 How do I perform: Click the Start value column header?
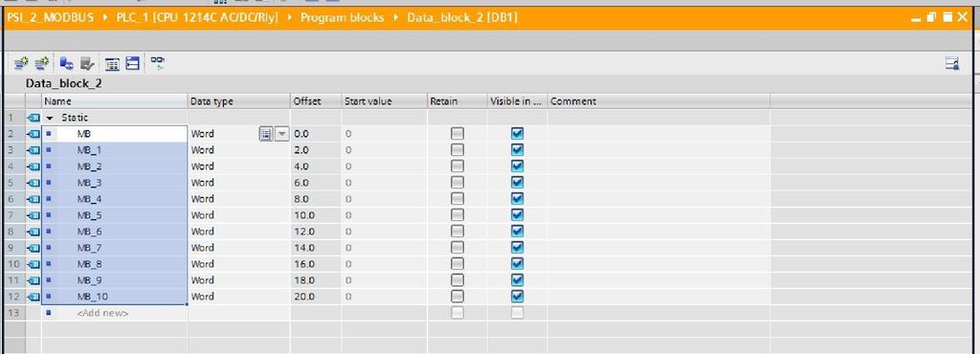point(385,101)
